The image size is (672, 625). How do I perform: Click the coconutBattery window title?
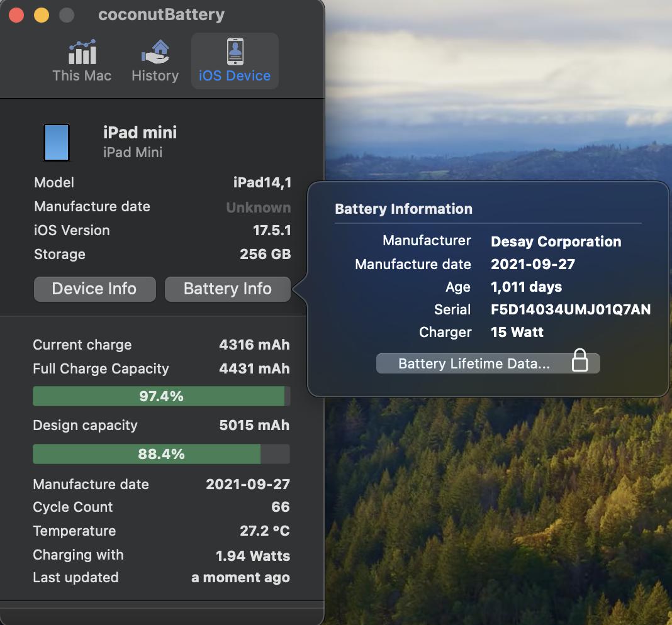pyautogui.click(x=161, y=14)
